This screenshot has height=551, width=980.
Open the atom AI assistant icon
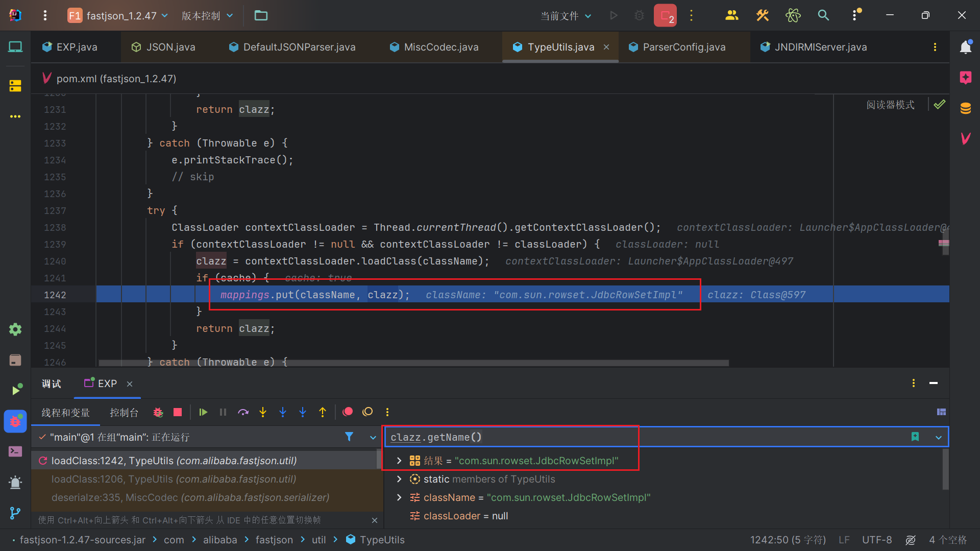pos(793,16)
